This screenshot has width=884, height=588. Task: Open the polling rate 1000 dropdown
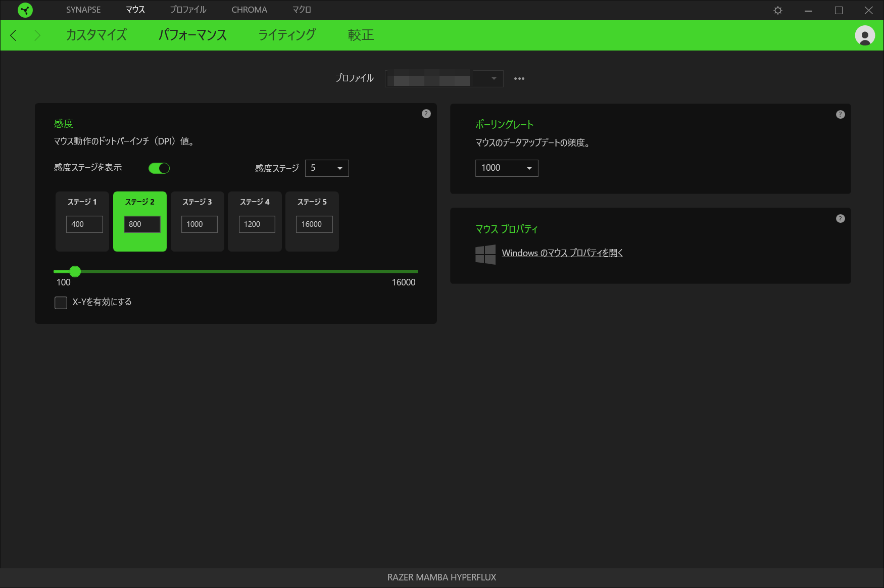507,168
